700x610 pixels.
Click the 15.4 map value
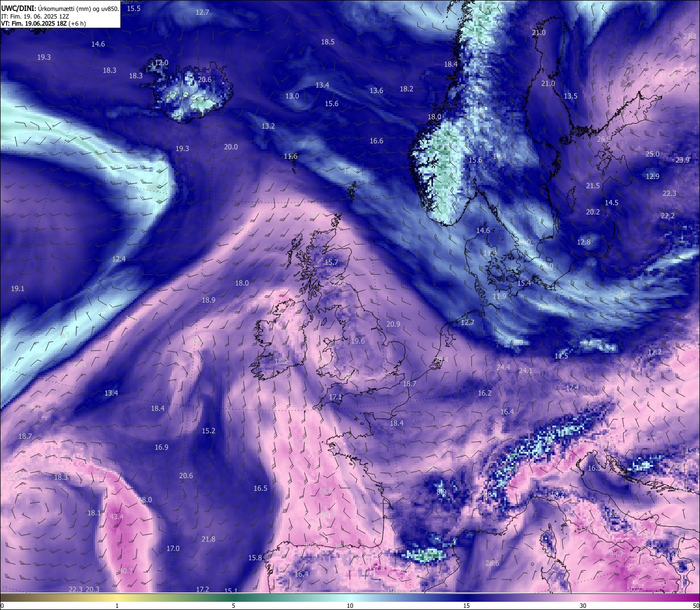[524, 283]
